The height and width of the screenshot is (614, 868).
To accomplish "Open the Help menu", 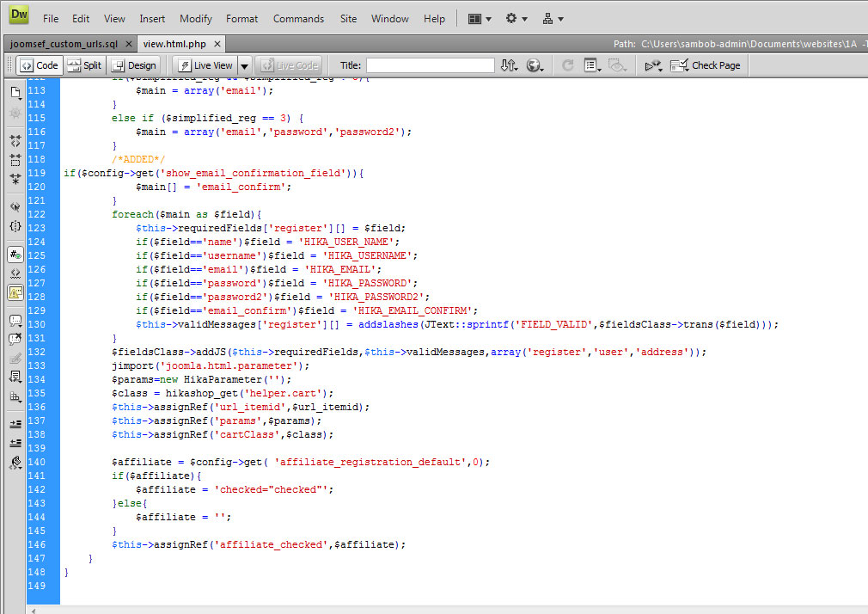I will click(435, 19).
